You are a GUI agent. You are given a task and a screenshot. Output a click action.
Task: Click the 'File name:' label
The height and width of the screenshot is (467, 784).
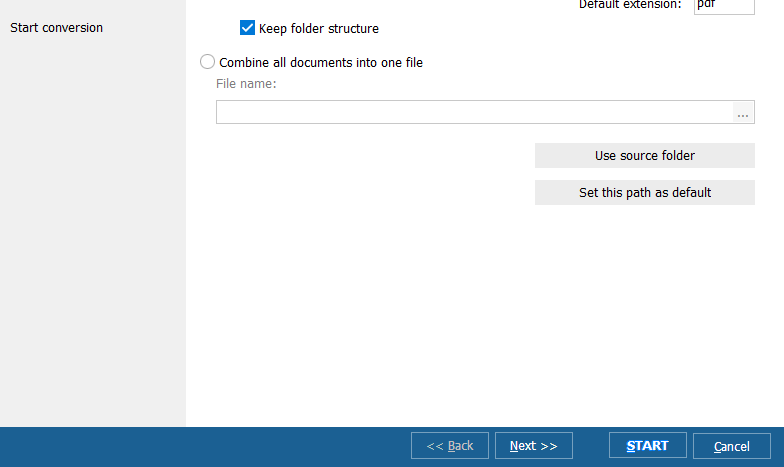point(246,84)
